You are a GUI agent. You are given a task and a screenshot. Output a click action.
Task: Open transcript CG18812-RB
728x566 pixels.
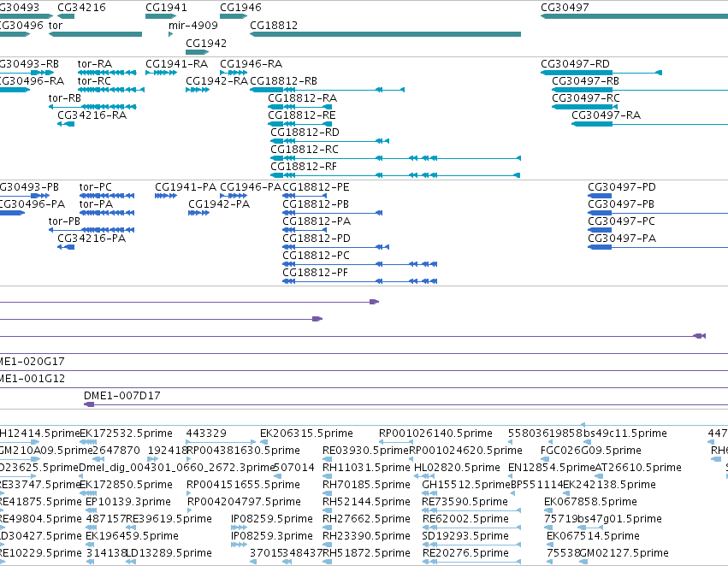pyautogui.click(x=328, y=90)
